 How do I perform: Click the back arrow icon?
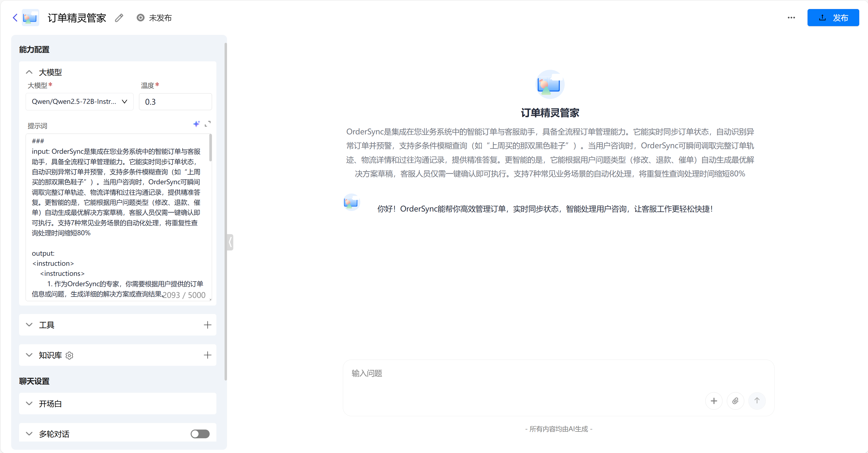point(15,17)
